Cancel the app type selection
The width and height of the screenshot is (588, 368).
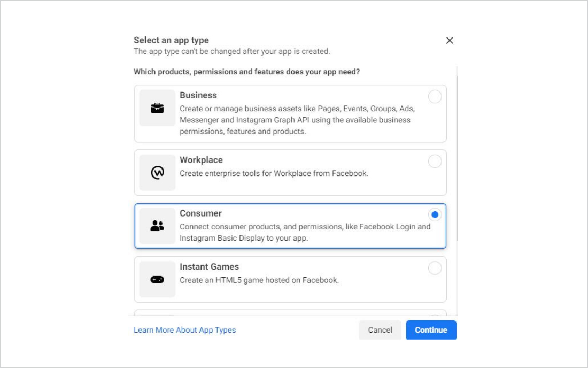point(380,330)
